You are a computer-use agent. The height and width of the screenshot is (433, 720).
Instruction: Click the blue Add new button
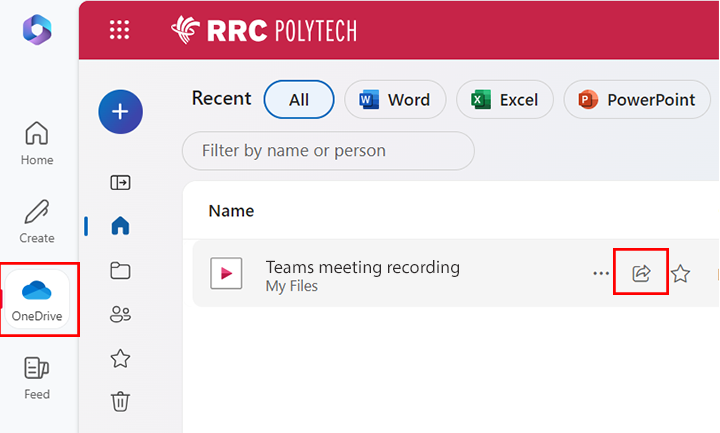pos(120,111)
